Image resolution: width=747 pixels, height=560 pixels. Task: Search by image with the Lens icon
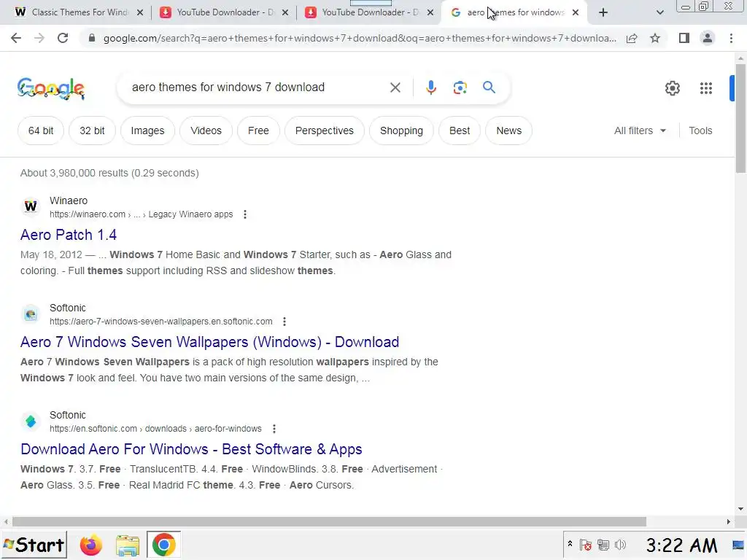tap(460, 87)
